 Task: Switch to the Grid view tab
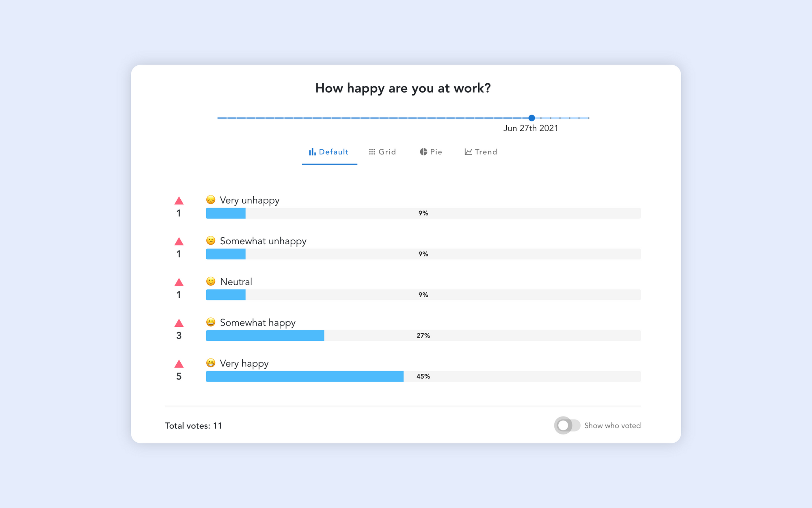coord(382,152)
